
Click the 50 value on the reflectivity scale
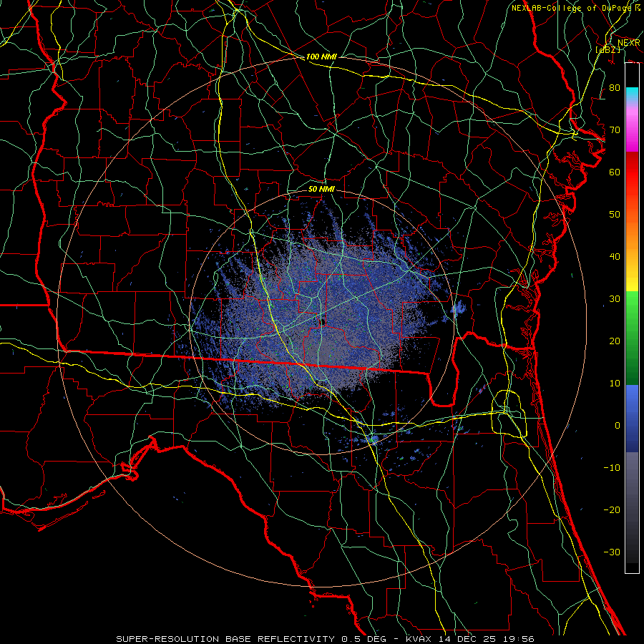[615, 215]
